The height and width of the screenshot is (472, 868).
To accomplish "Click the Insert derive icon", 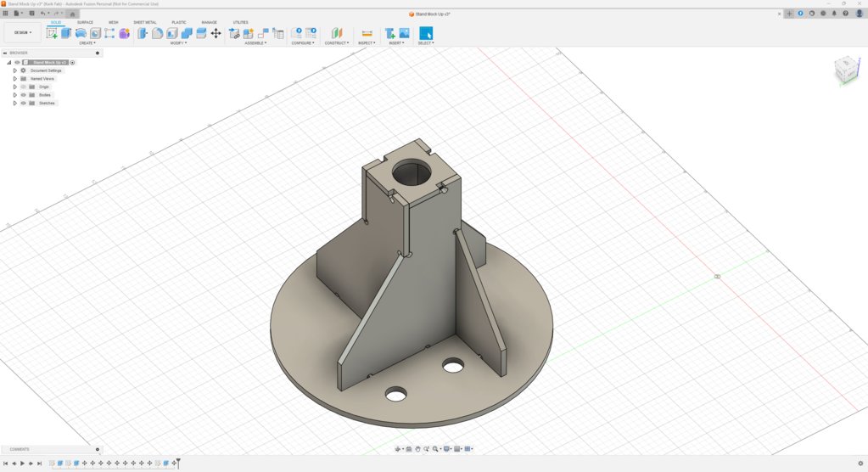I will coord(389,33).
